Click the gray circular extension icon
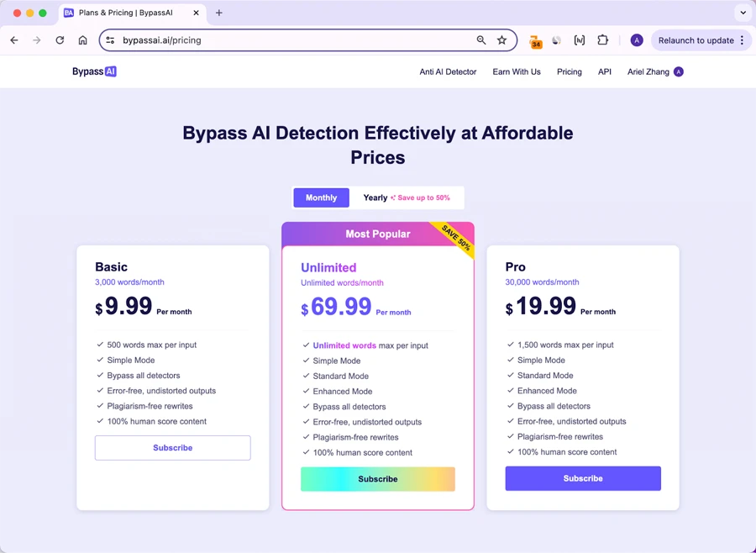The image size is (756, 553). 556,40
